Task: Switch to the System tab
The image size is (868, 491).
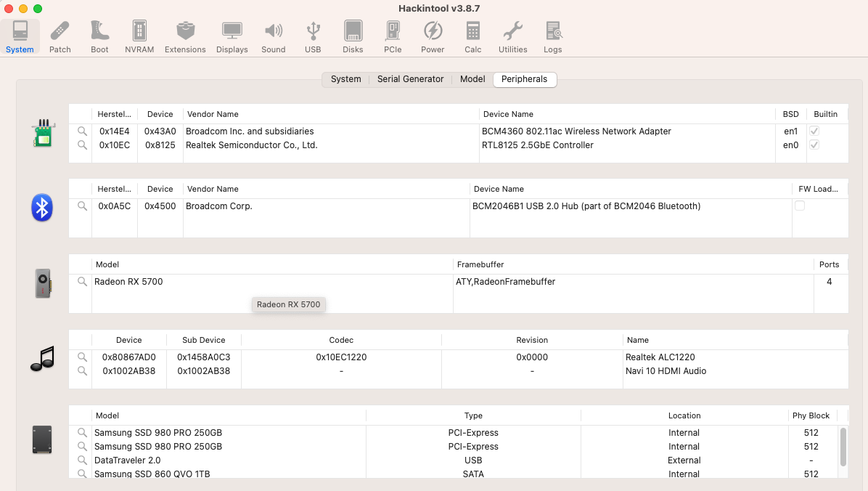Action: pyautogui.click(x=345, y=79)
